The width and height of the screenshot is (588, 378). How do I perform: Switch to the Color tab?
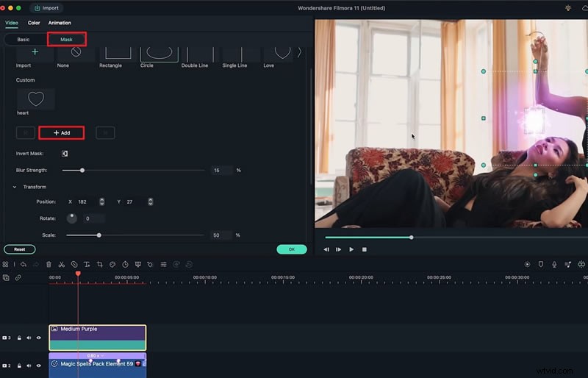tap(34, 23)
